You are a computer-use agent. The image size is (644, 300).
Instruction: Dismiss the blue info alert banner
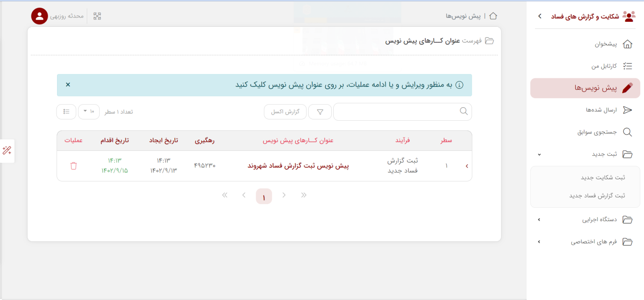click(x=68, y=85)
